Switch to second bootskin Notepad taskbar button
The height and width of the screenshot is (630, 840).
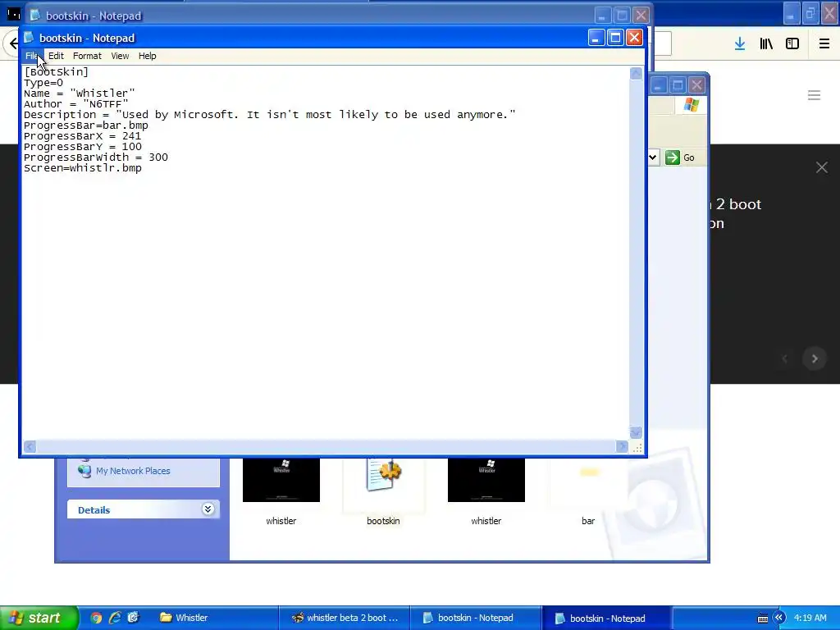click(607, 619)
